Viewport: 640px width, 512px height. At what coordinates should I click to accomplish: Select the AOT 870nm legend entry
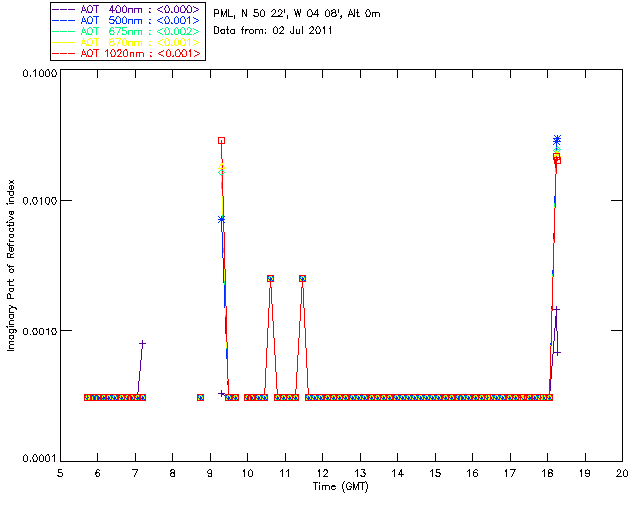(127, 42)
